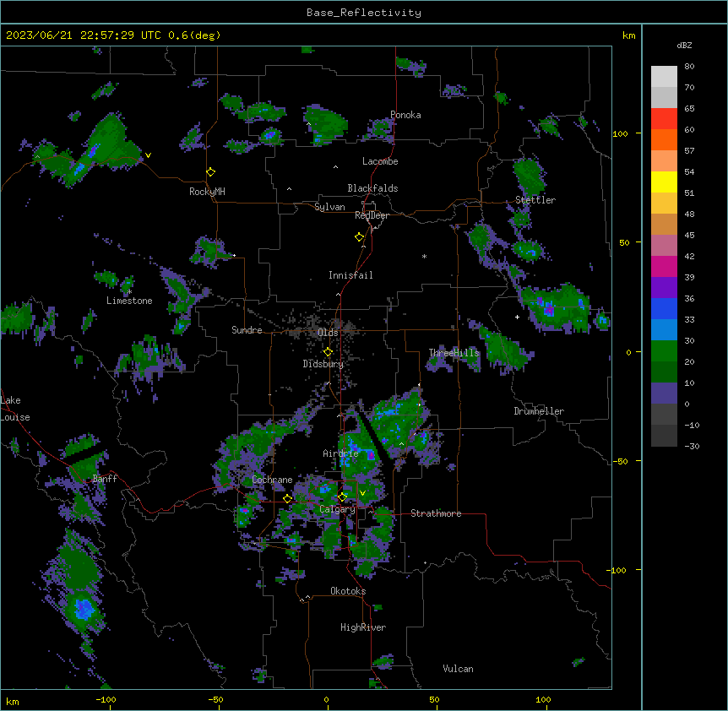The height and width of the screenshot is (711, 728).
Task: Click the Base_Reflectivity title text
Action: [x=364, y=13]
